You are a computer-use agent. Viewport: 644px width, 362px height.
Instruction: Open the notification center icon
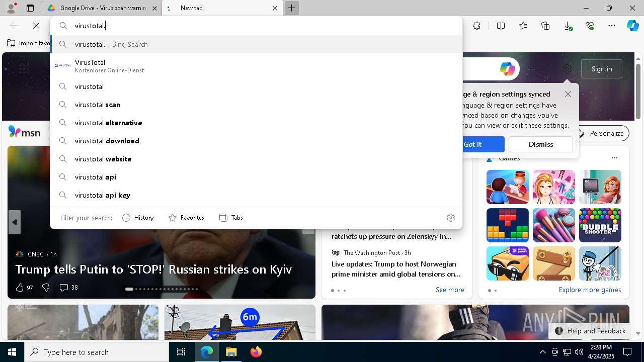tap(627, 352)
